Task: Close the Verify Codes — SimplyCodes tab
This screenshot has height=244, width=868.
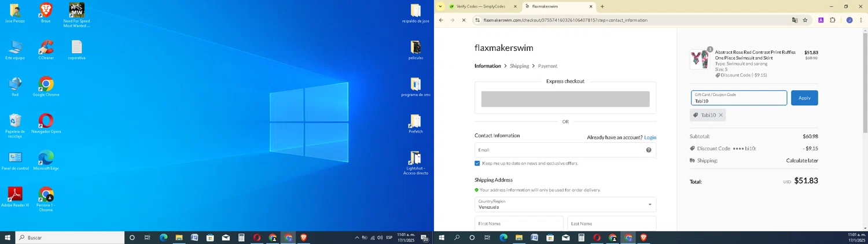Action: 515,6
